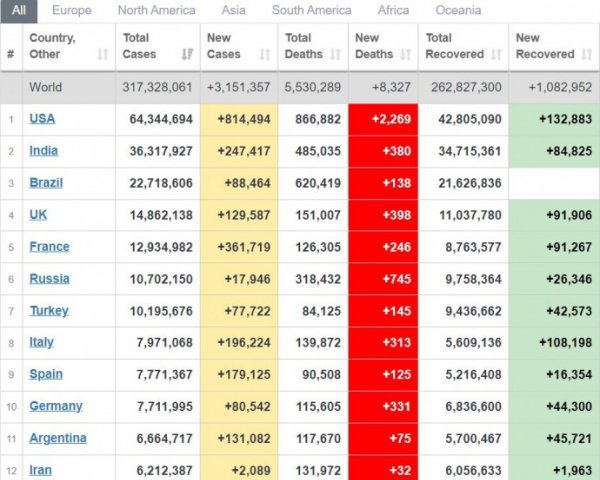
Task: Show the Asia region tab
Action: tap(234, 11)
